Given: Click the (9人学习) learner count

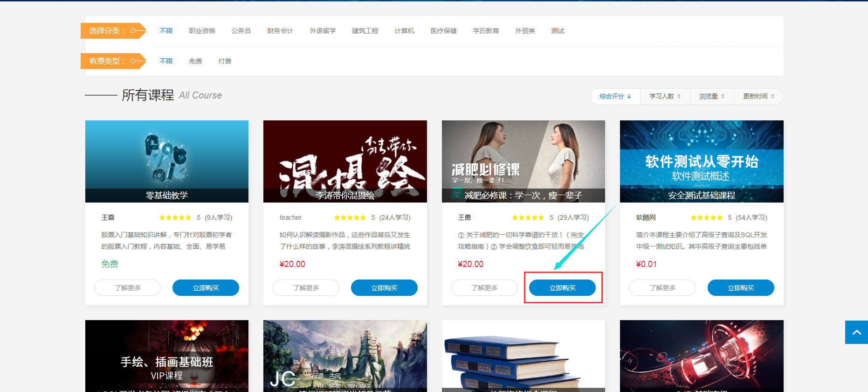Looking at the screenshot, I should (x=218, y=217).
